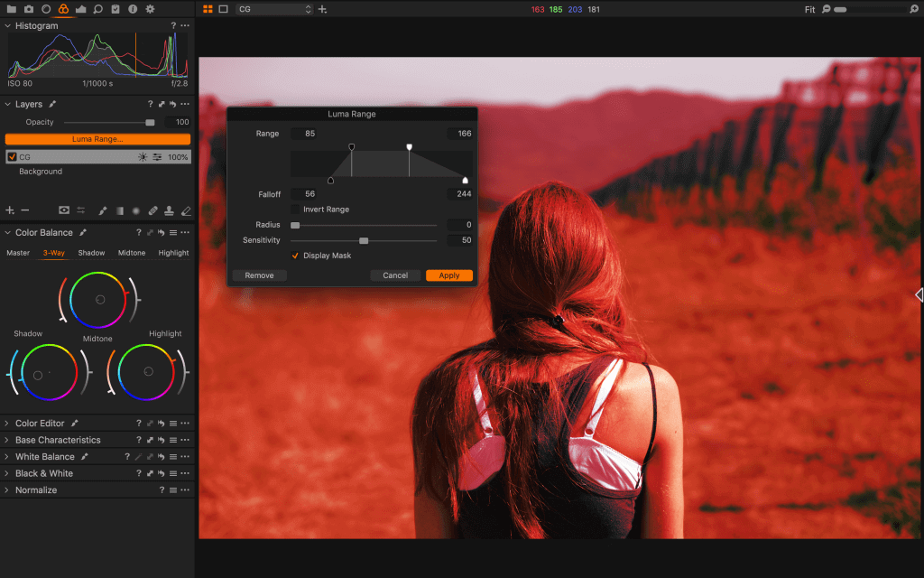Add a new layer with plus icon
The image size is (924, 578).
pos(8,210)
